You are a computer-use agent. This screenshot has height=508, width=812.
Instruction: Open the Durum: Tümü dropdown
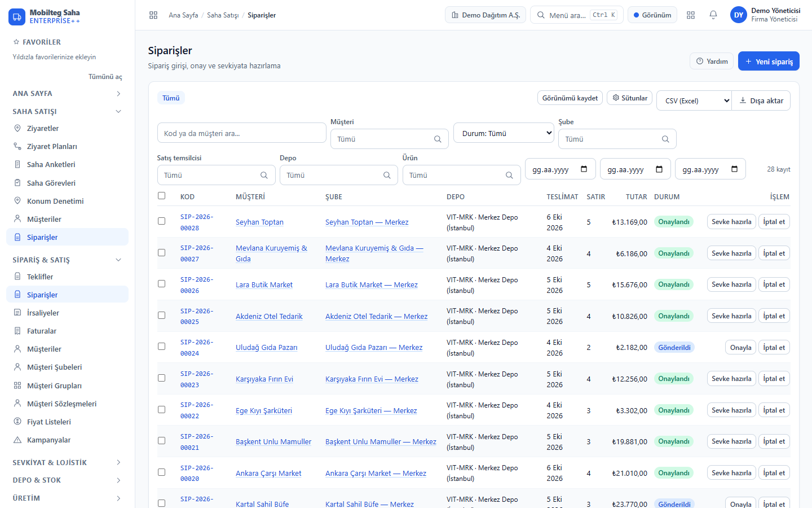pos(504,133)
